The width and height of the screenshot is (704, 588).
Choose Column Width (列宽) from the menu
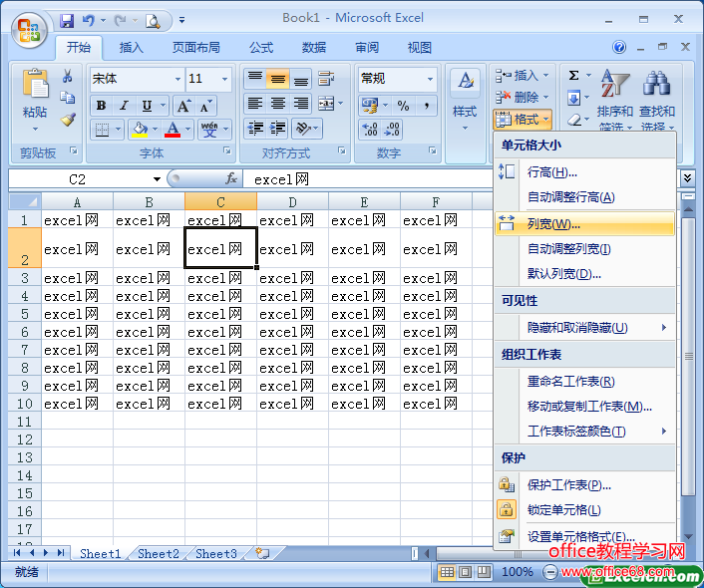pyautogui.click(x=553, y=224)
